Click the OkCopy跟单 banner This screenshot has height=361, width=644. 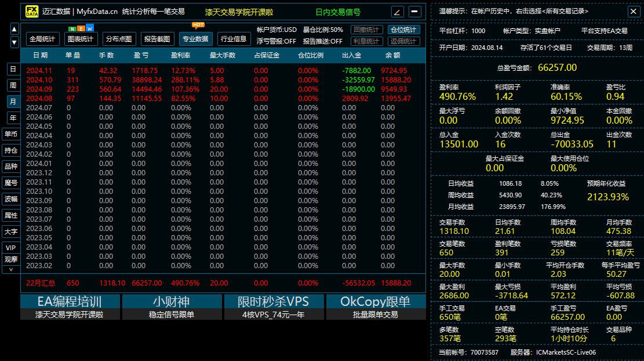coord(376,306)
